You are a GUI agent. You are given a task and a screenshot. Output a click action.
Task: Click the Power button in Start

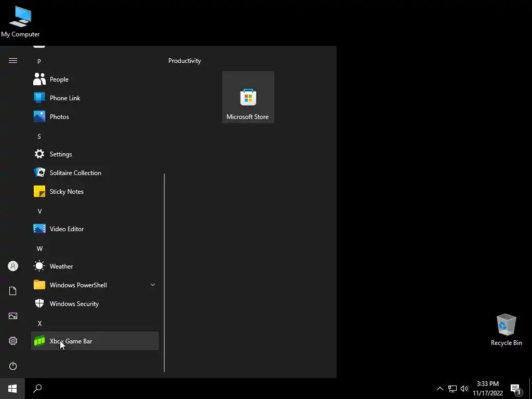pyautogui.click(x=13, y=366)
